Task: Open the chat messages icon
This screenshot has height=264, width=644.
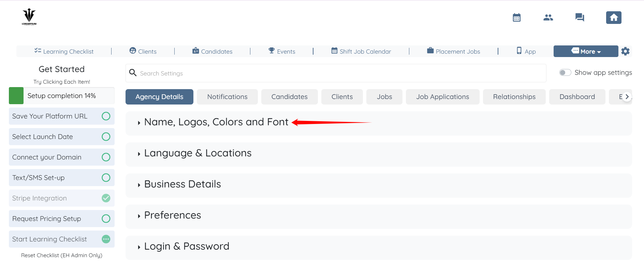Action: pos(579,17)
